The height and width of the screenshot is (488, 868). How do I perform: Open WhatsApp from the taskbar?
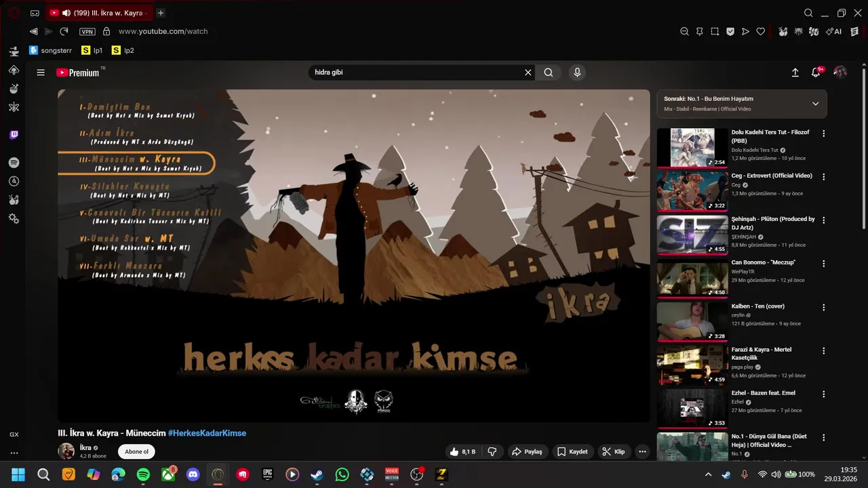342,474
